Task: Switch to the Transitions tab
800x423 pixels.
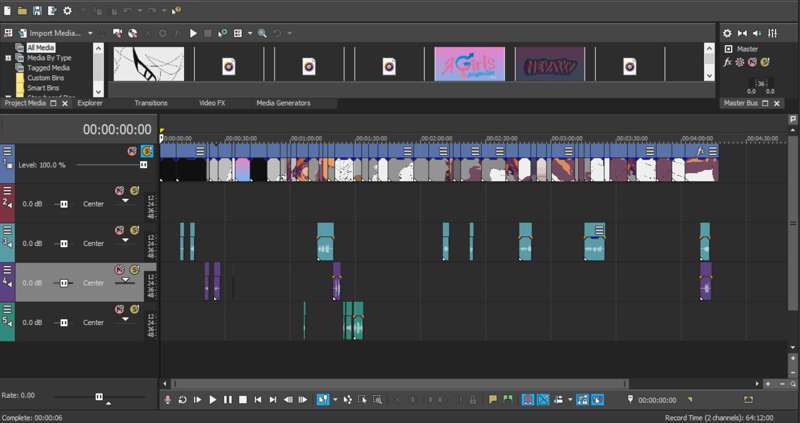Action: (151, 103)
